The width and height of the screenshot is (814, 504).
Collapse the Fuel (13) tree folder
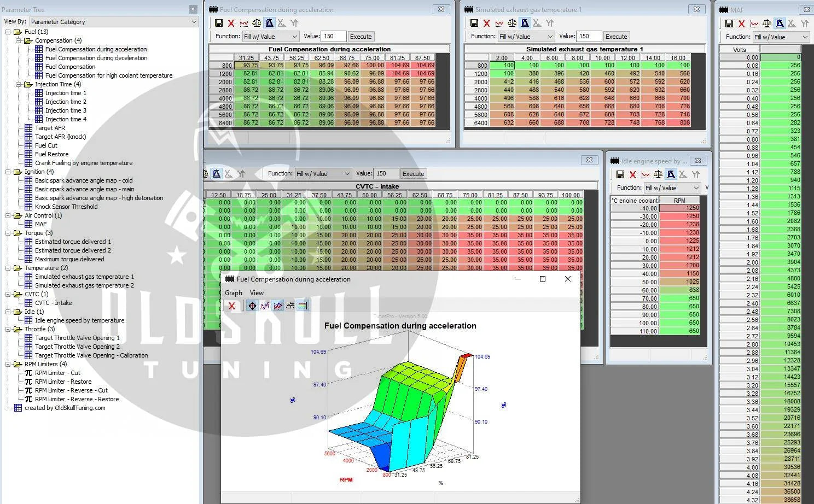click(x=8, y=32)
